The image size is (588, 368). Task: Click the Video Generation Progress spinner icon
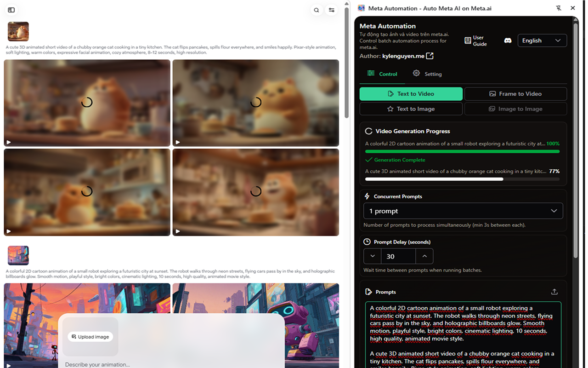368,131
